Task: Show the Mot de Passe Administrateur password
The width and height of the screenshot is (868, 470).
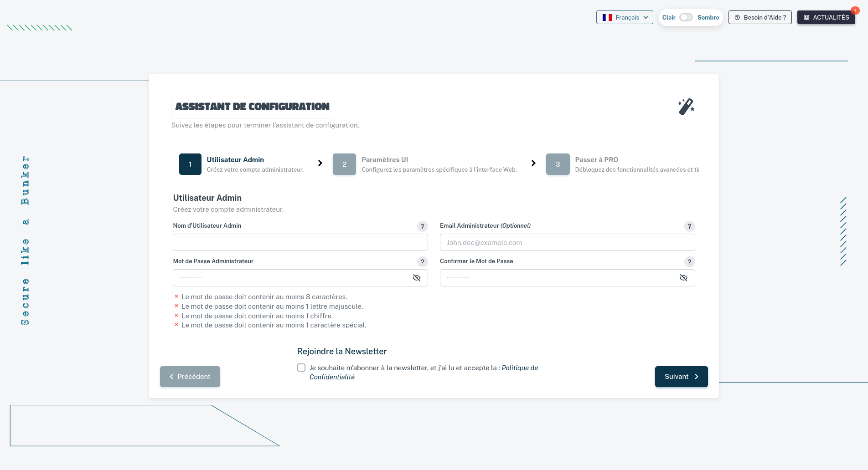Action: [x=416, y=277]
